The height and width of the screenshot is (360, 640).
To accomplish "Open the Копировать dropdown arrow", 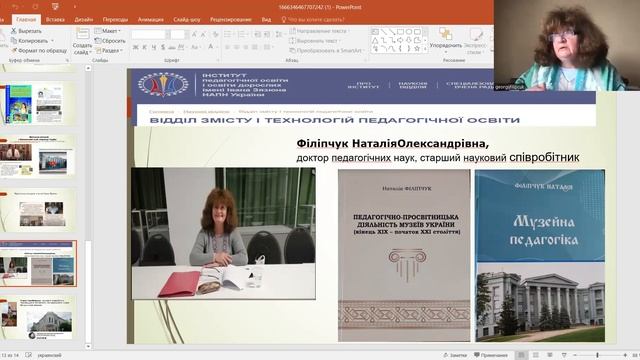I will [x=53, y=41].
